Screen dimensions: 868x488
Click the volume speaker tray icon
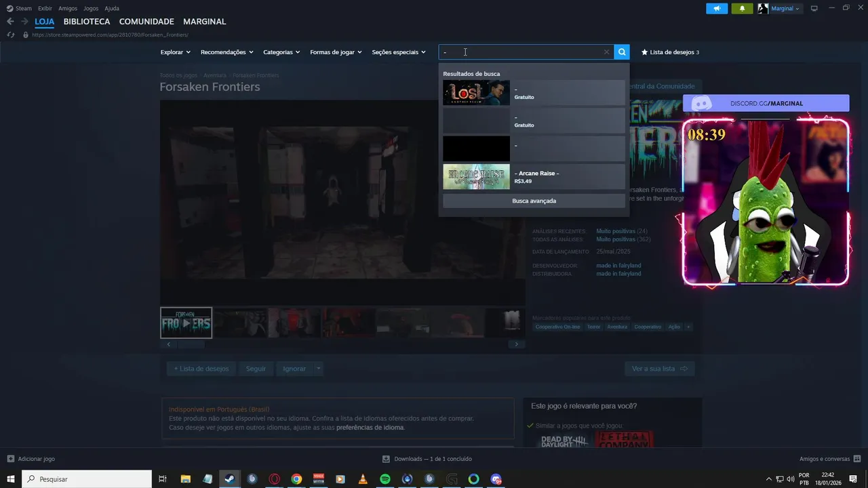coord(790,479)
